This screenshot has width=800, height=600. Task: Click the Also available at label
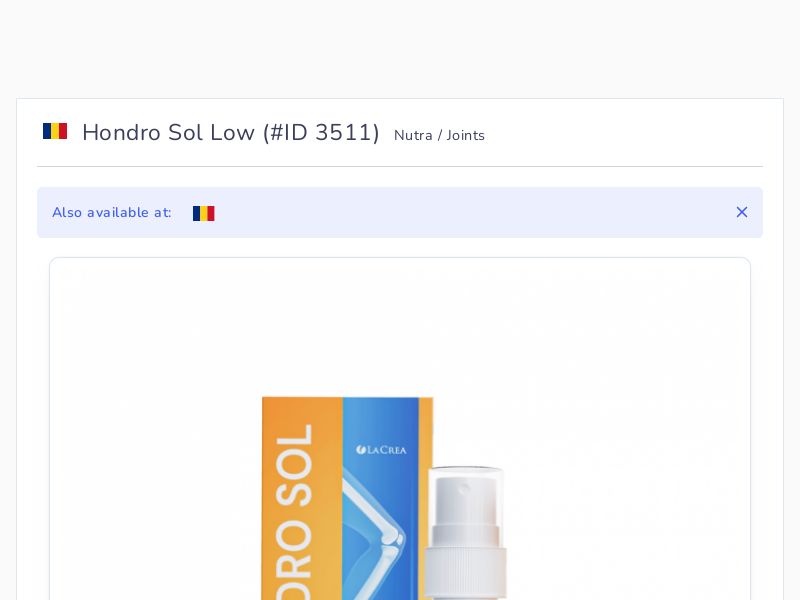[112, 212]
